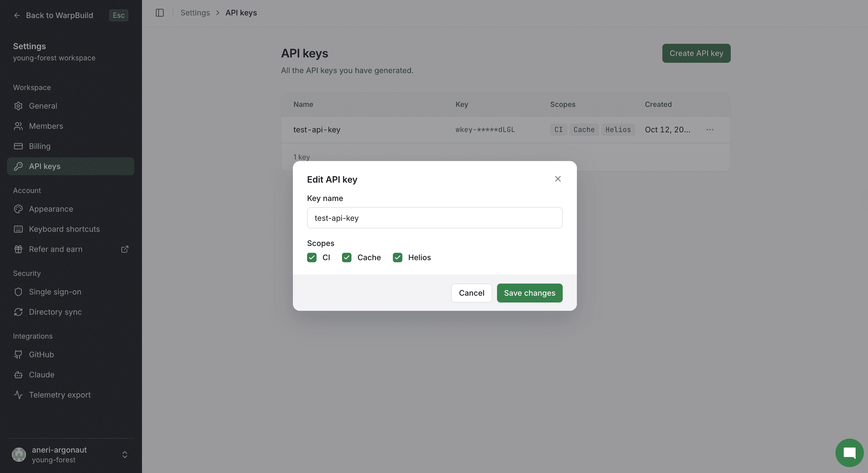Close the Edit API key dialog

(558, 179)
